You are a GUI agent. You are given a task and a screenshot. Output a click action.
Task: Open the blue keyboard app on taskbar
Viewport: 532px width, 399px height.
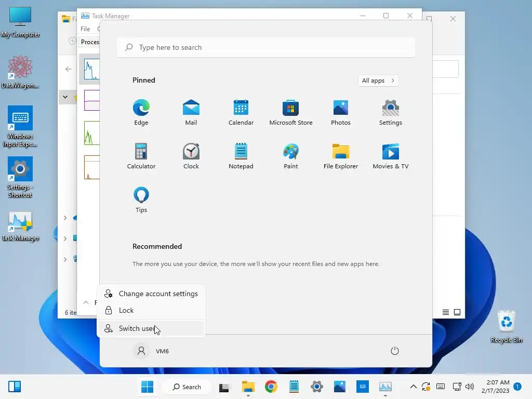point(362,387)
